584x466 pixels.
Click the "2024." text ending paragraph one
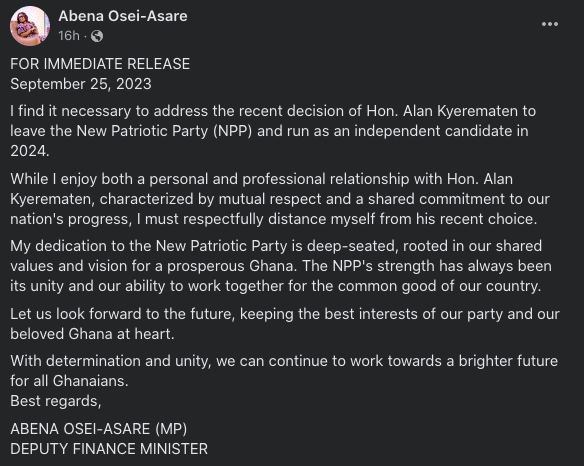coord(30,151)
